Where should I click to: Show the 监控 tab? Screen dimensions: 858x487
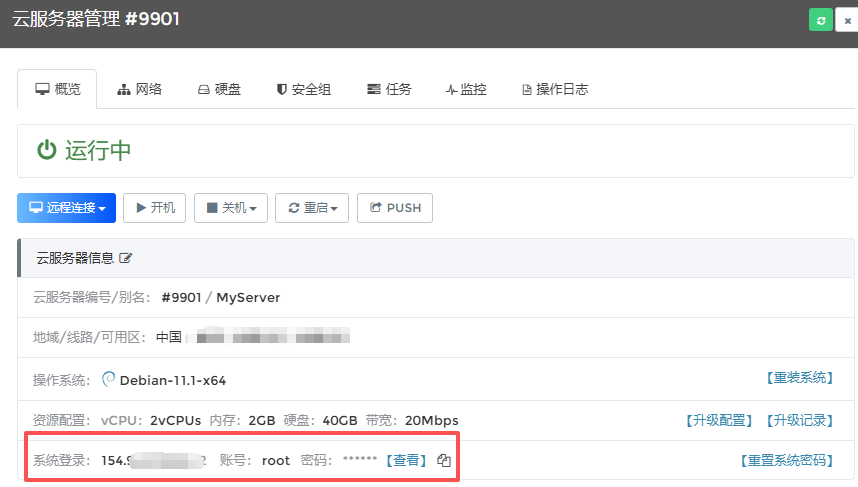point(466,89)
